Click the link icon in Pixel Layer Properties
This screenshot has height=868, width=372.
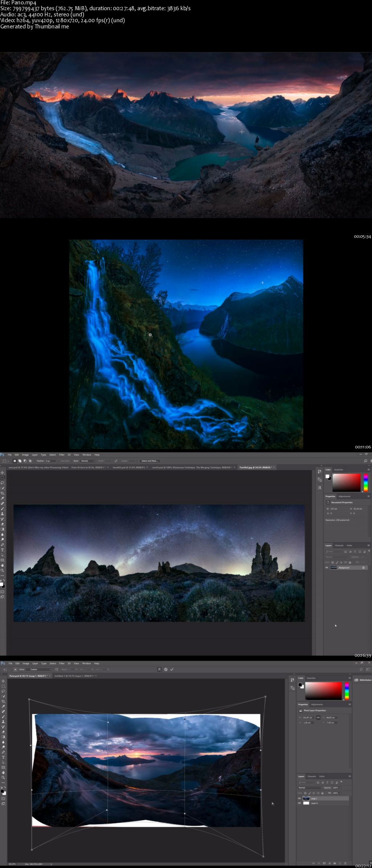(x=318, y=717)
